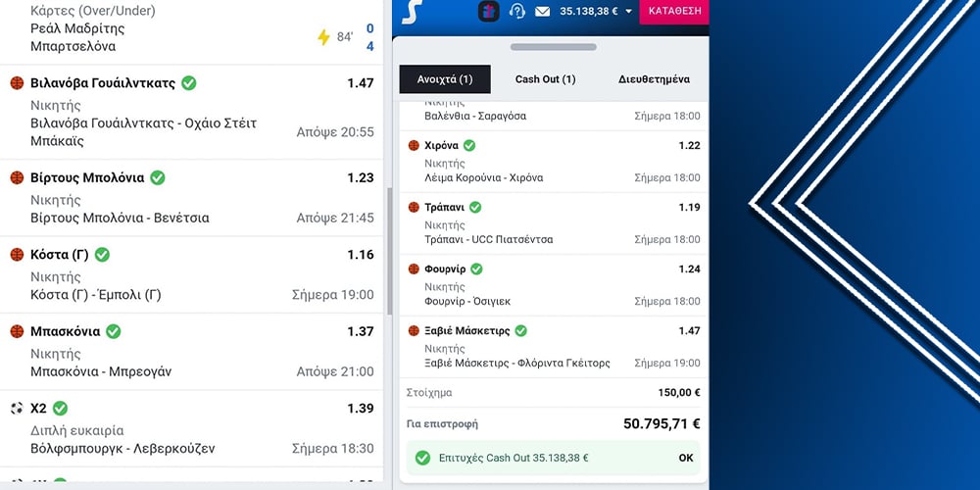
Task: Click green checkmark beside Βίρτους Μπολόνια
Action: tap(158, 177)
